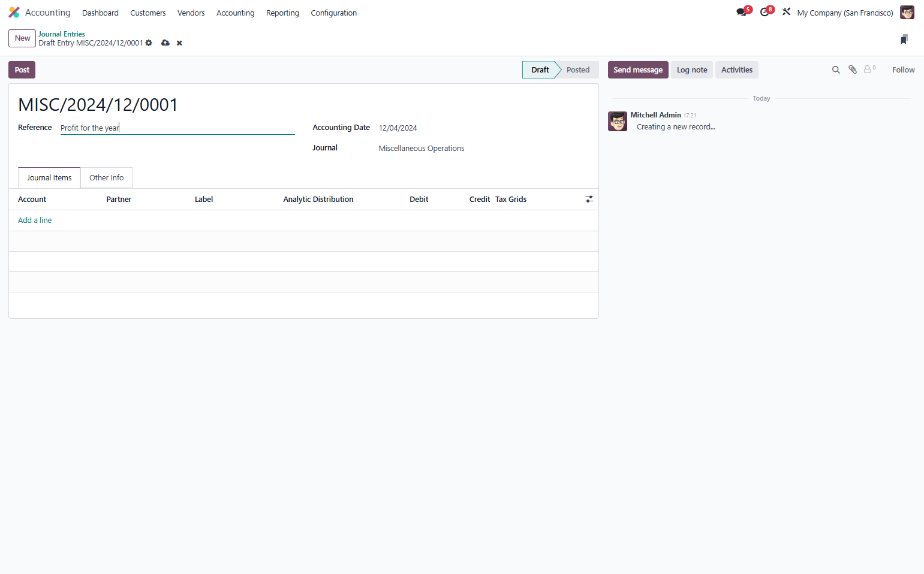Screen dimensions: 924x574
Task: Expand the Configuration dropdown menu
Action: (x=333, y=13)
